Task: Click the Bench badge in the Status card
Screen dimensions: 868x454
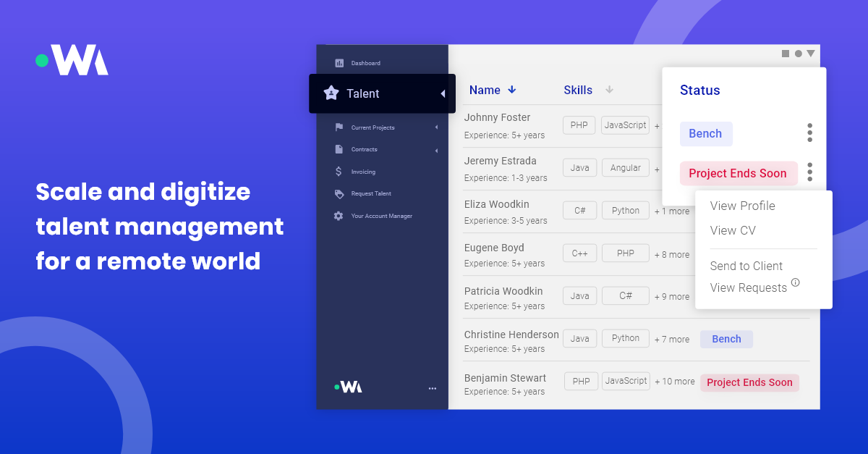Action: coord(706,134)
